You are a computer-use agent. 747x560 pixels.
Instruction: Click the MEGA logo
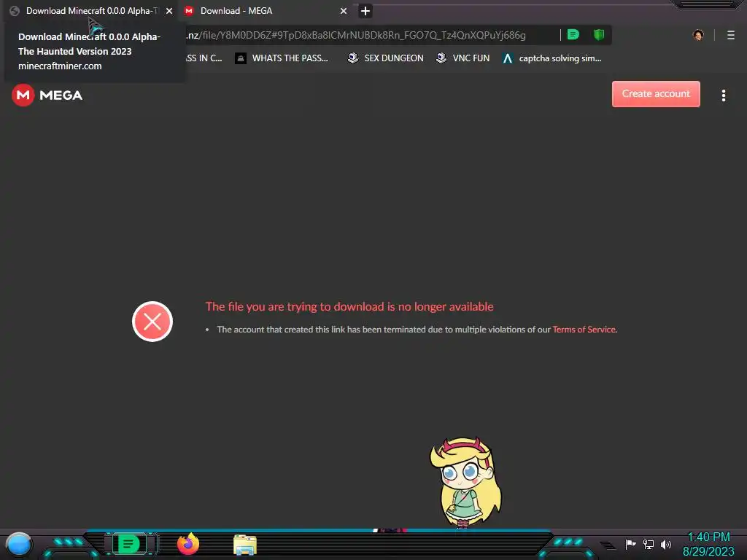tap(47, 96)
